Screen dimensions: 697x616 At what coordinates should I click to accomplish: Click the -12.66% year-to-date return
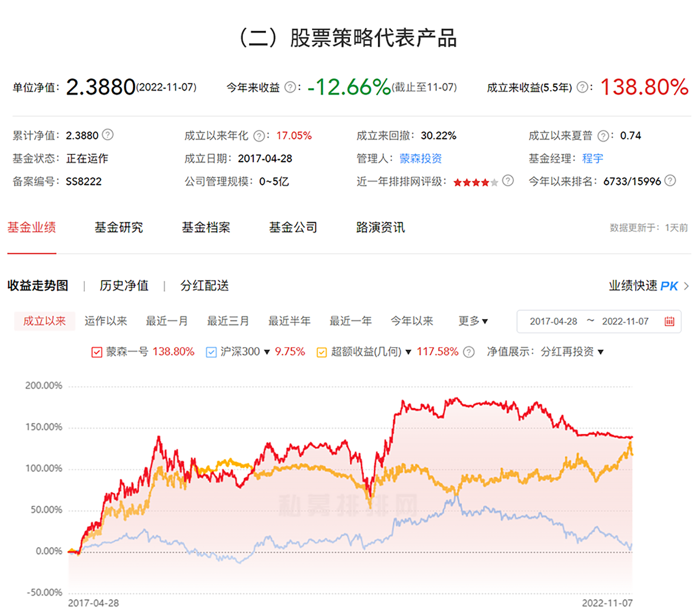point(349,87)
